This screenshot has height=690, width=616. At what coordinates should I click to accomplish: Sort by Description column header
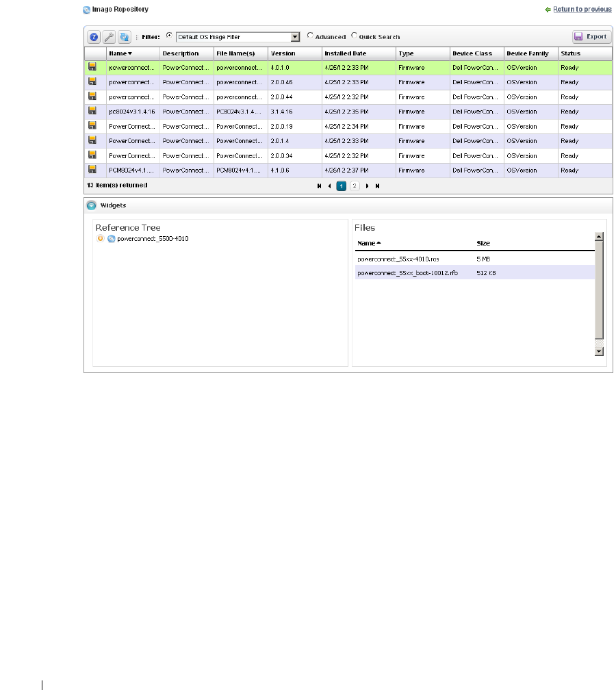tap(181, 53)
